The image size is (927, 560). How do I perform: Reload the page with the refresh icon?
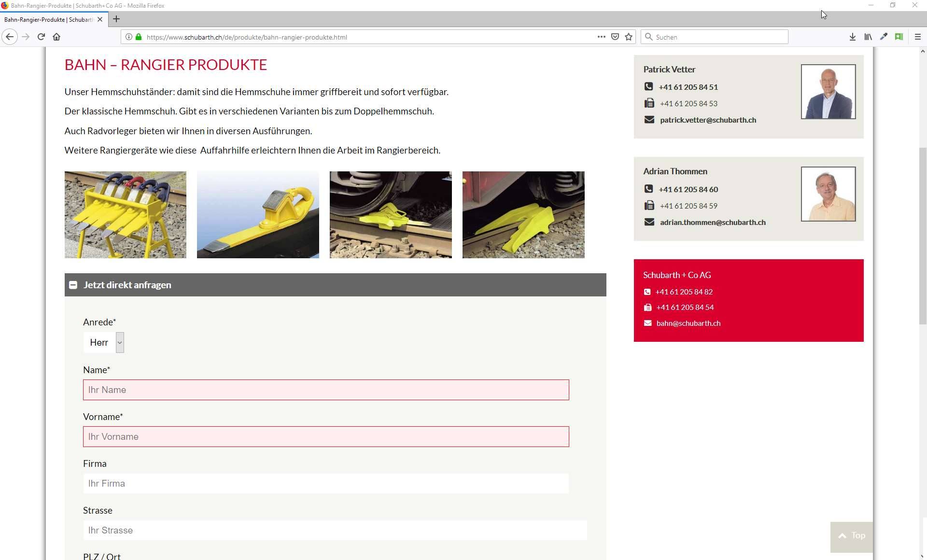[x=41, y=37]
